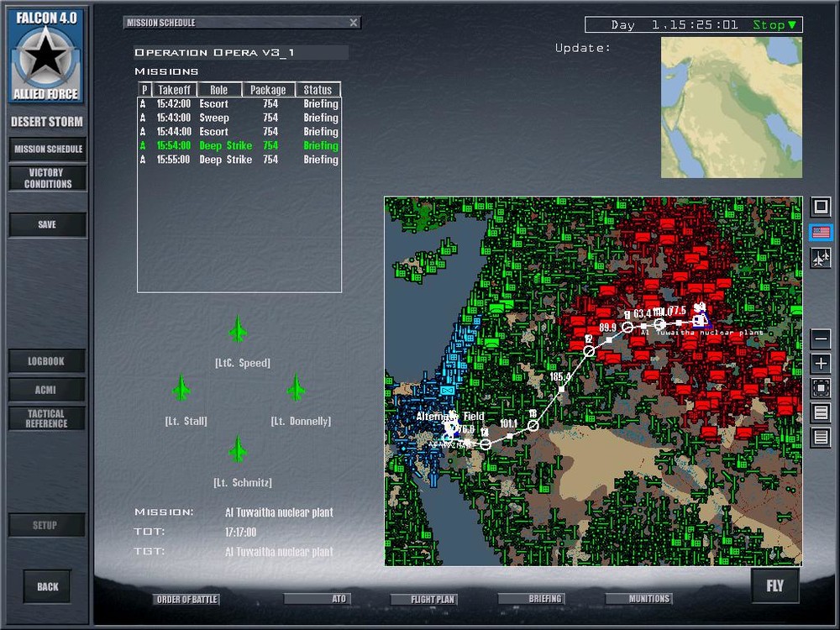Select Lt. Schmitz's aircraft icon

click(x=238, y=449)
